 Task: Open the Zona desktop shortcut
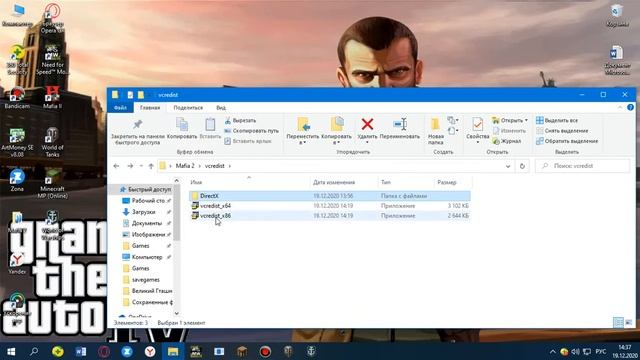(17, 180)
